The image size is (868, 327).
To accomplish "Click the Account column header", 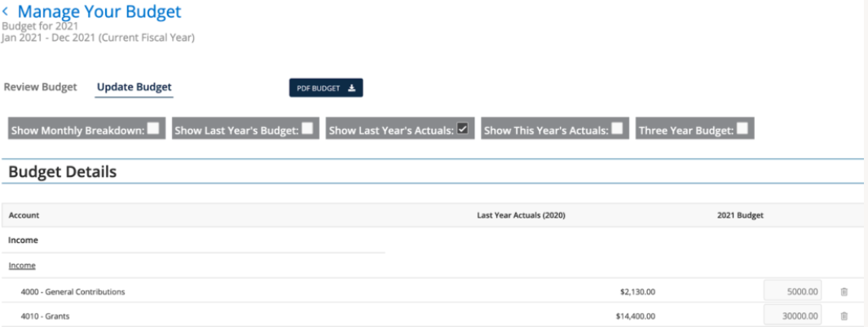I will point(24,215).
